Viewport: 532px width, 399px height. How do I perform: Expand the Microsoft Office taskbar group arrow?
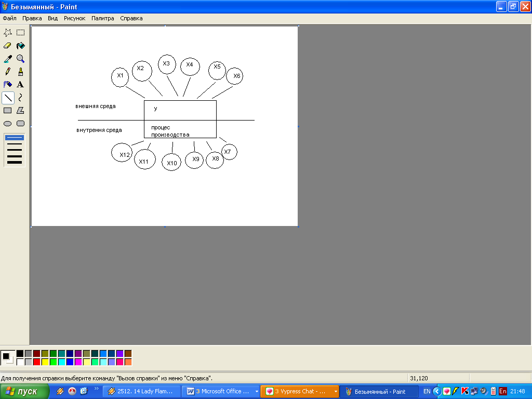click(x=257, y=392)
